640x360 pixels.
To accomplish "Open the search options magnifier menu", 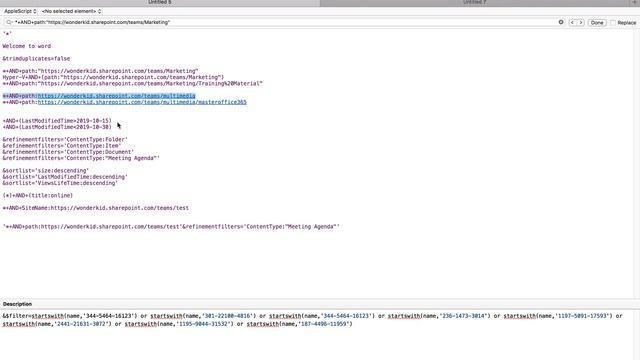I will [9, 22].
